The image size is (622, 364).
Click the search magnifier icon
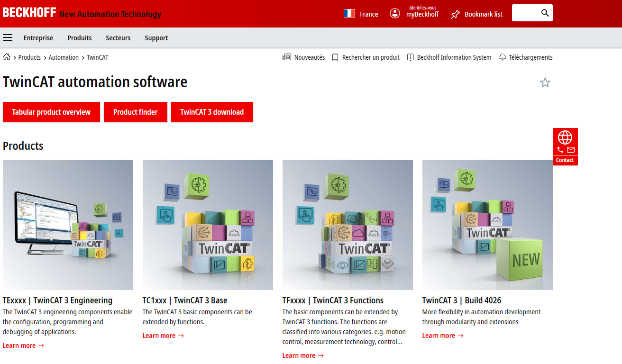545,13
